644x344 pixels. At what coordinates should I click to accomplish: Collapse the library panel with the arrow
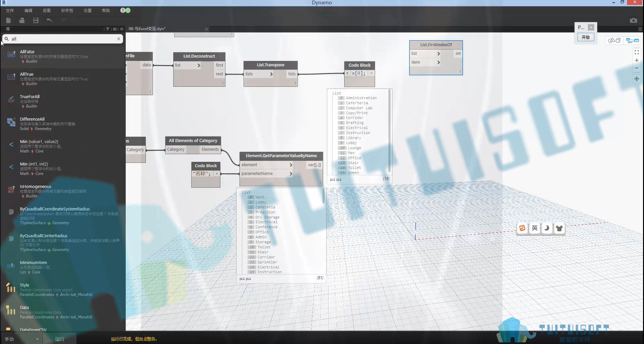pyautogui.click(x=121, y=29)
